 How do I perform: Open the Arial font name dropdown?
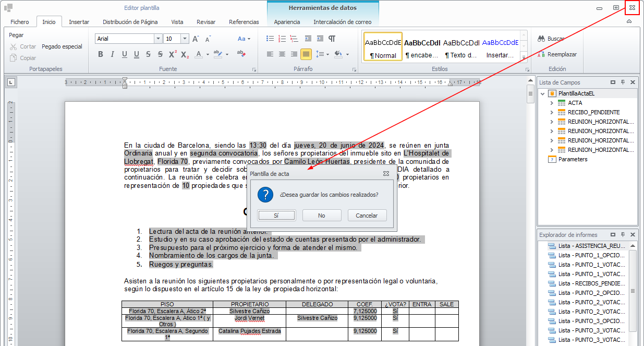click(x=158, y=39)
